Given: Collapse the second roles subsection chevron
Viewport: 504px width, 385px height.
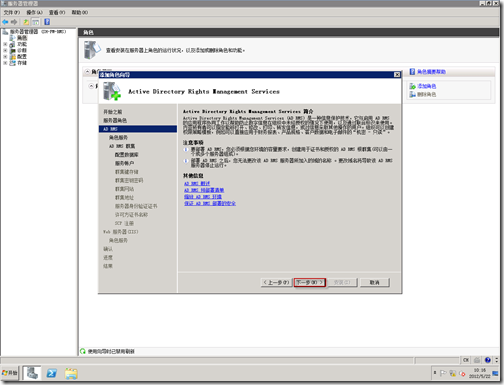Looking at the screenshot, I should (91, 86).
